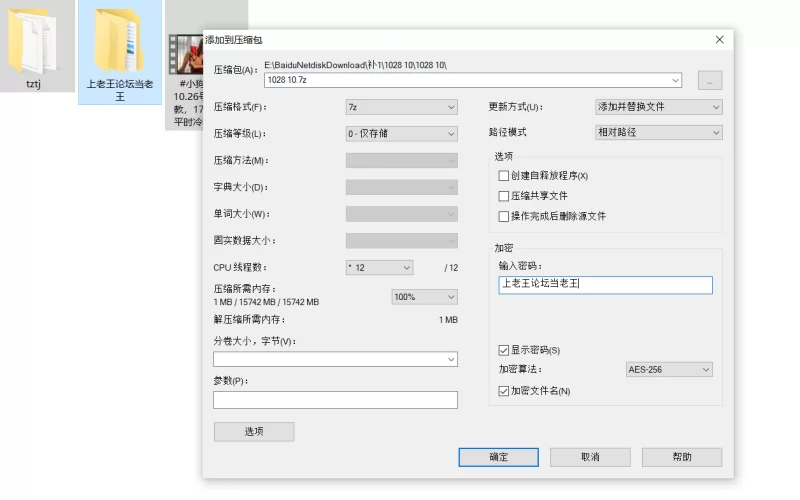
Task: Click the browse button next to archive name
Action: [710, 81]
